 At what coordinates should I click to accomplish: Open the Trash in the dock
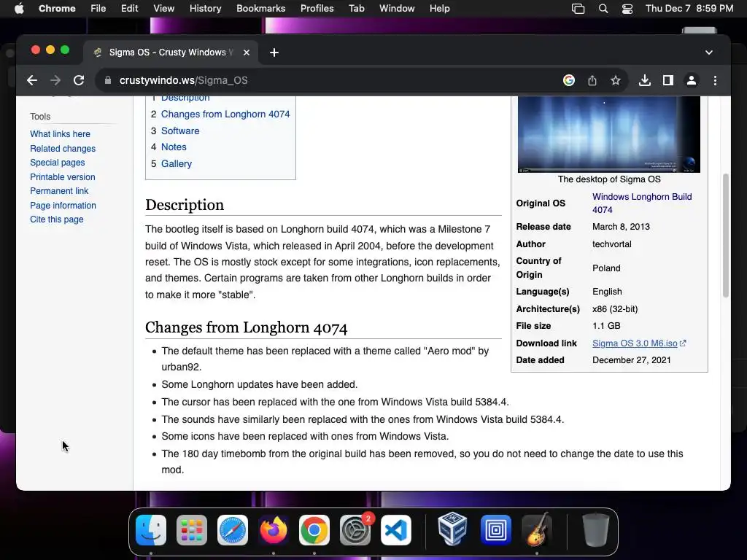(595, 530)
